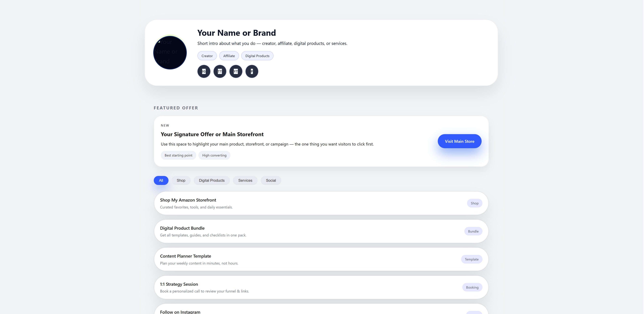
Task: Click the Visit Main Store button
Action: [x=459, y=141]
